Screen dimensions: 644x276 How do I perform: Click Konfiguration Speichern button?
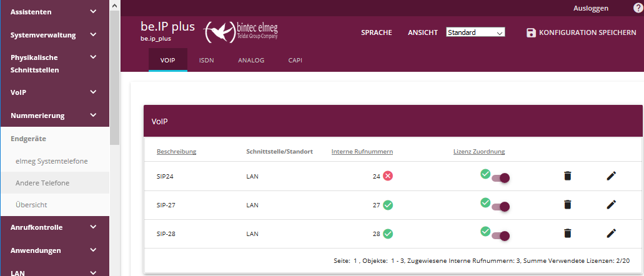coord(581,32)
